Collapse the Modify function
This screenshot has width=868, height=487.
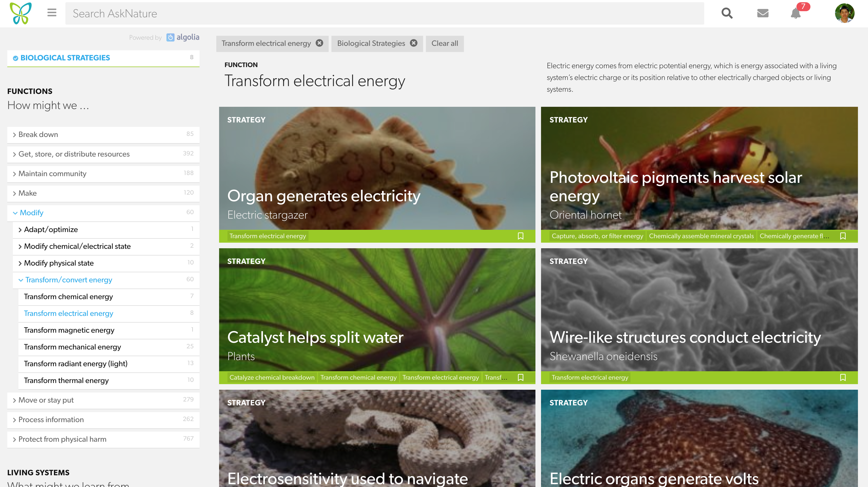point(103,213)
